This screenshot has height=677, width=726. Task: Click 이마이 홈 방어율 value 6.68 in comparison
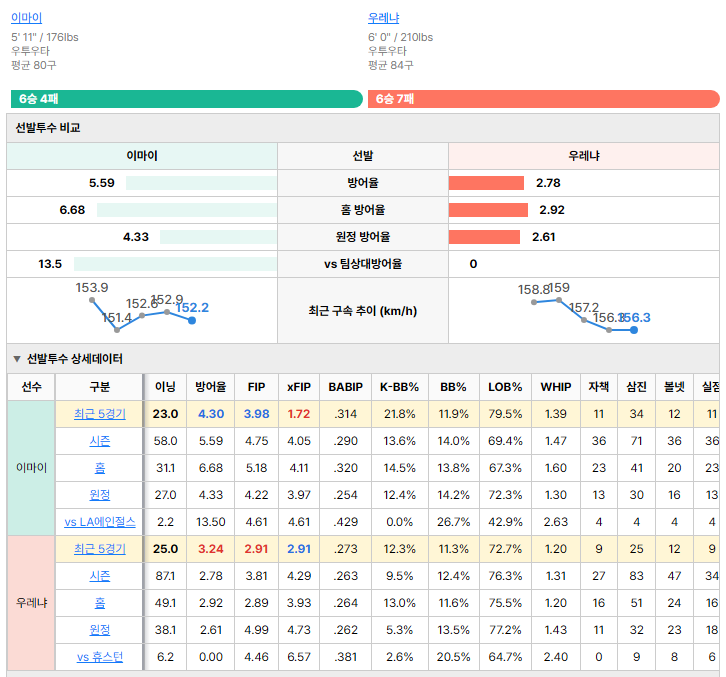(72, 210)
